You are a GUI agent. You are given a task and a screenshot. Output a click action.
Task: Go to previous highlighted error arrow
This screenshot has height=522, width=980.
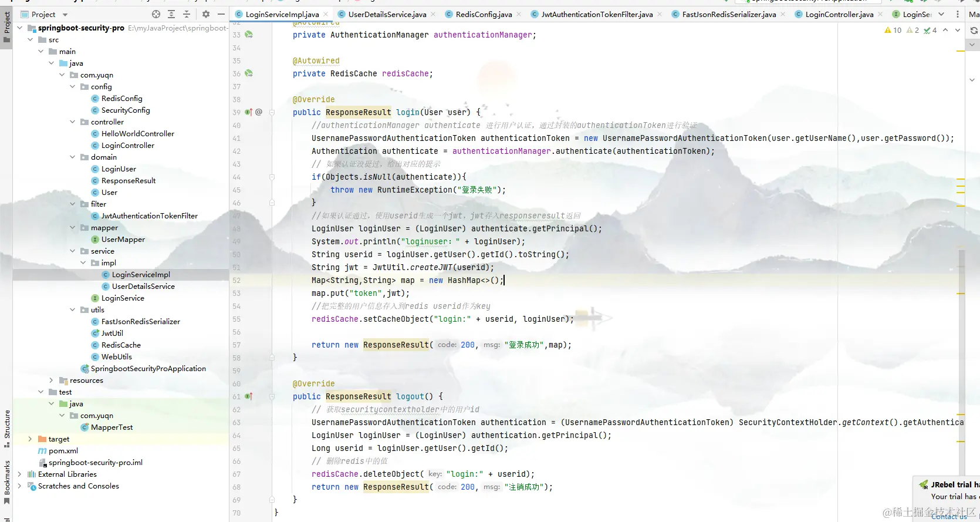[x=945, y=30]
